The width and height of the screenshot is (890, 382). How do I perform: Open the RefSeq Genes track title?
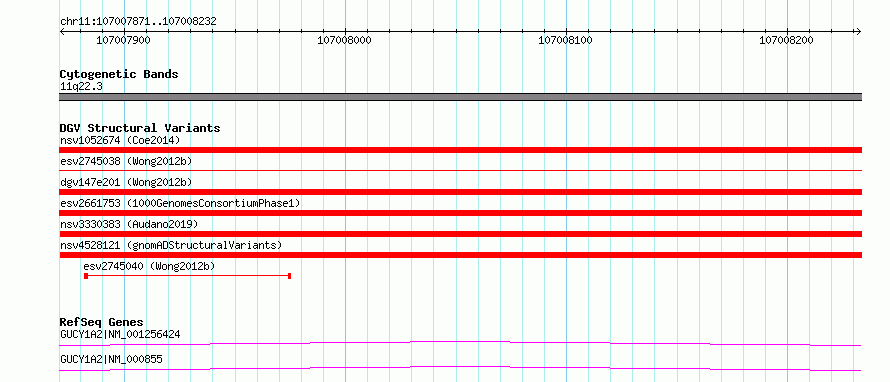pos(102,322)
